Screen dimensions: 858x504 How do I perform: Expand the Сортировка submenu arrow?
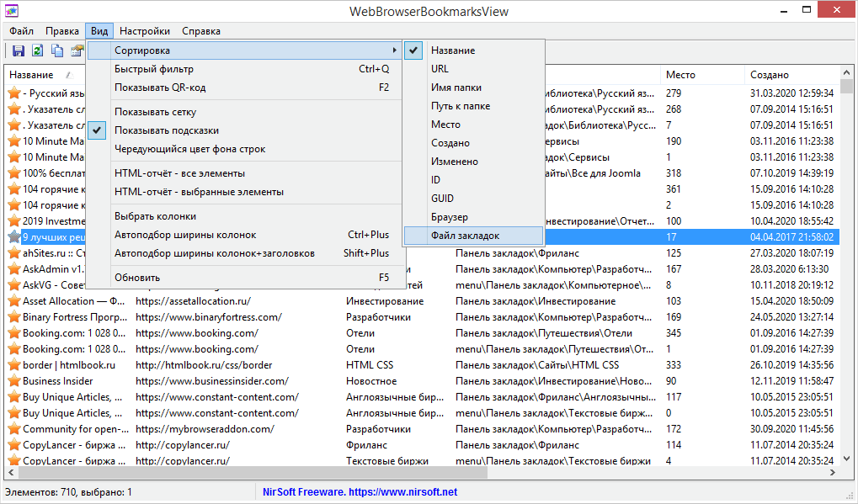pyautogui.click(x=394, y=50)
